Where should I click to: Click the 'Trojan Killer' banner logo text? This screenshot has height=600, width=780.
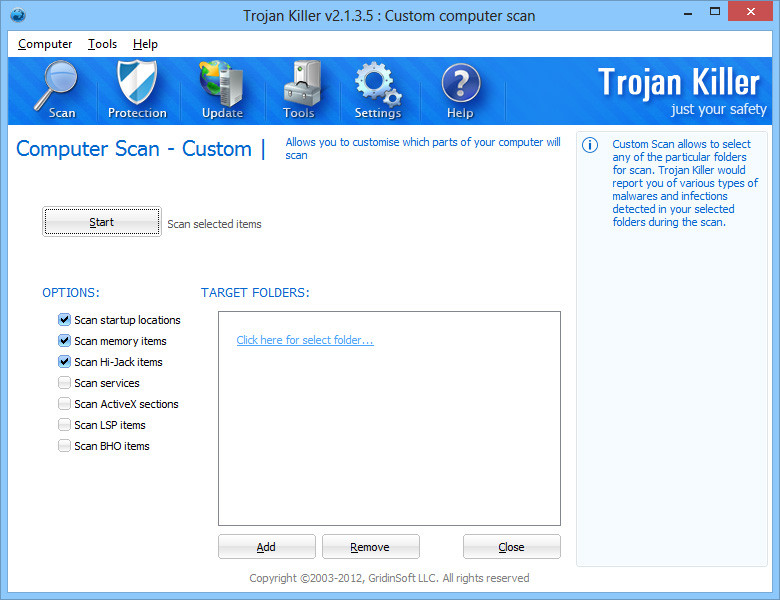(679, 83)
